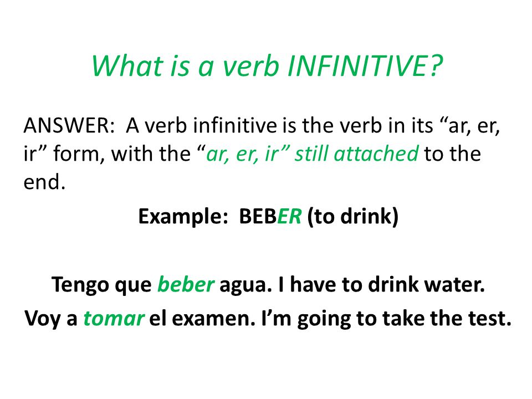Select the green phrase 'still attached'
The width and height of the screenshot is (532, 399).
pyautogui.click(x=356, y=154)
